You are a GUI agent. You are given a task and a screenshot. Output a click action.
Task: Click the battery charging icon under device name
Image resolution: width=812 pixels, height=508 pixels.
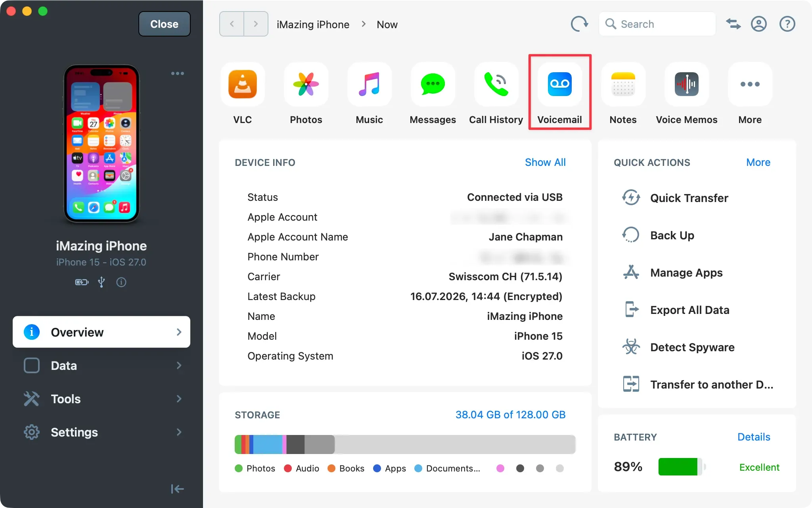(x=82, y=282)
